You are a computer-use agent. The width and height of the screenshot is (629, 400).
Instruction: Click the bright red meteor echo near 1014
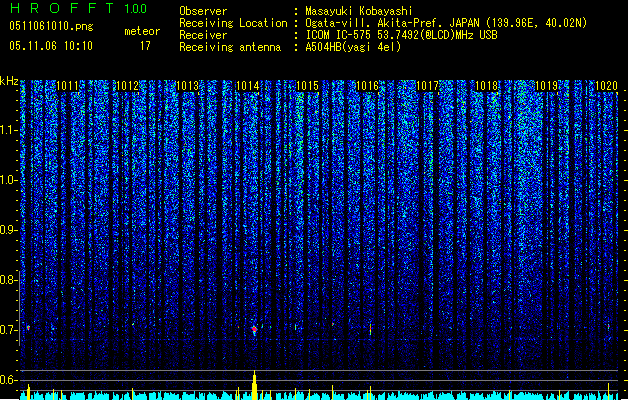[x=254, y=330]
